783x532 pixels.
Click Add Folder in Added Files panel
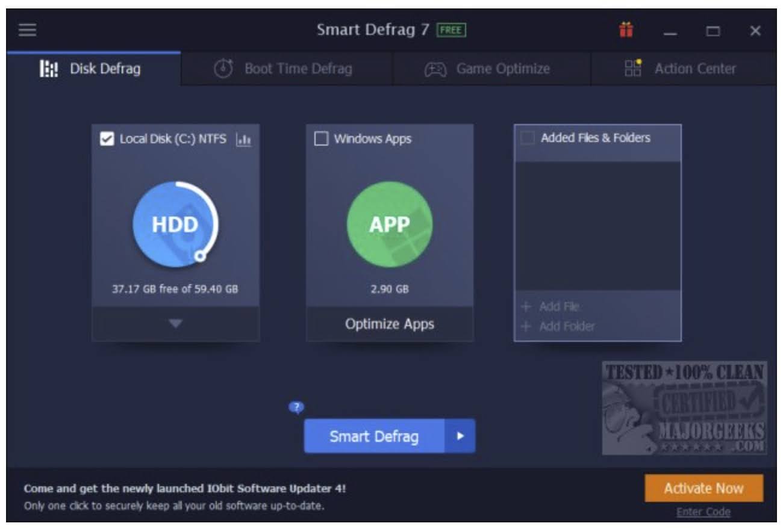558,326
